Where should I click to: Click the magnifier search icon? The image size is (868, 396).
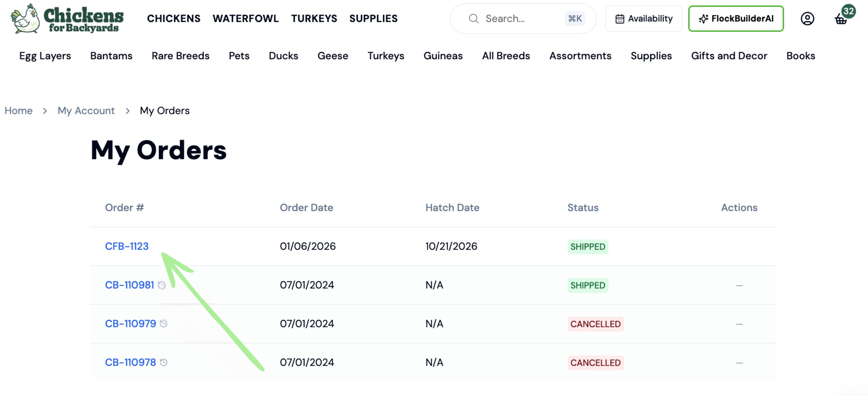click(x=473, y=19)
